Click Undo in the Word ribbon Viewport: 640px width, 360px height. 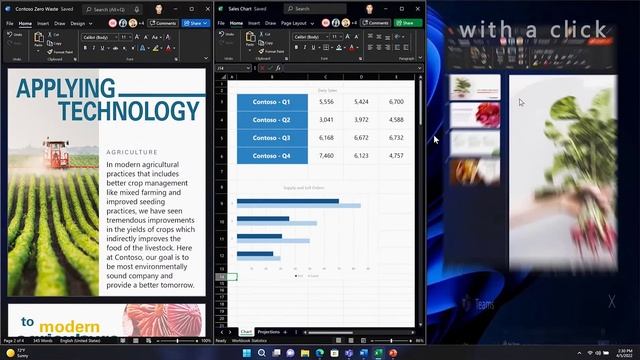tap(15, 35)
